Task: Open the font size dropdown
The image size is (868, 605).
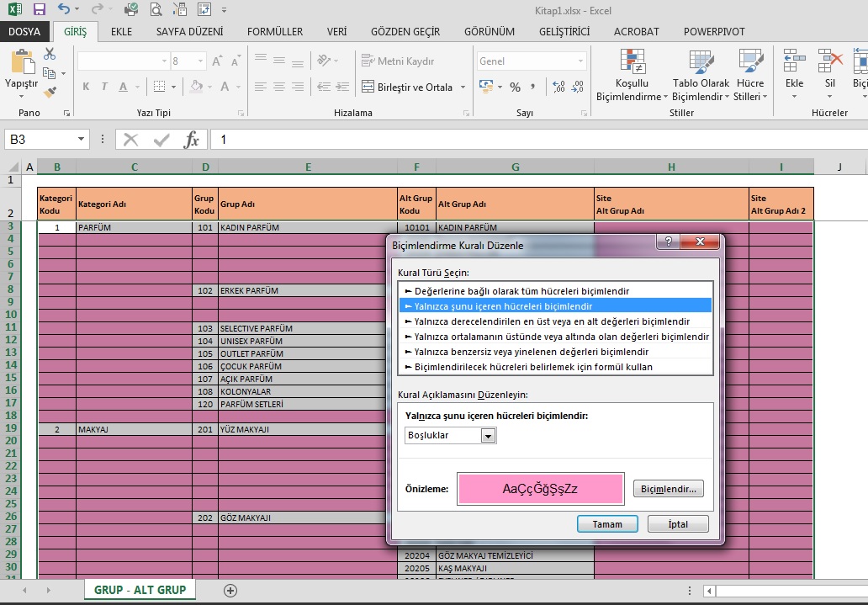Action: [200, 61]
